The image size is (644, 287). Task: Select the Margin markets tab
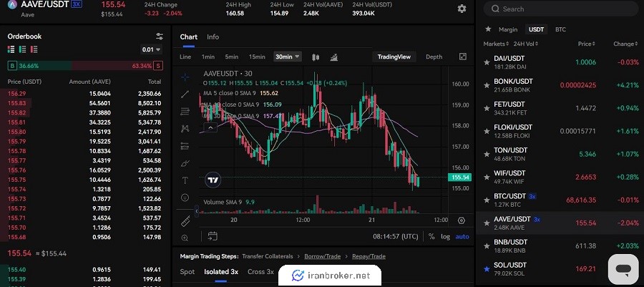508,29
